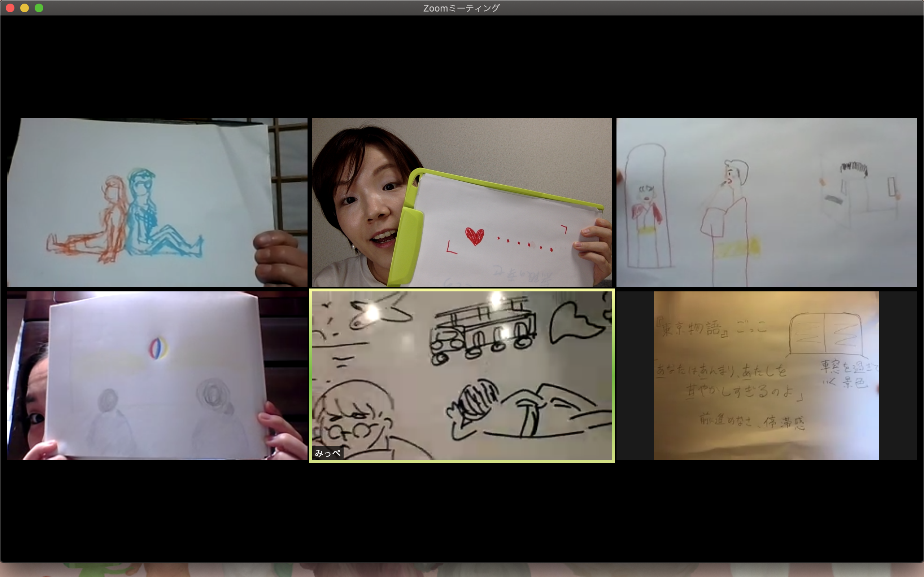
Task: Click the red heart on the whiteboard
Action: [x=475, y=237]
